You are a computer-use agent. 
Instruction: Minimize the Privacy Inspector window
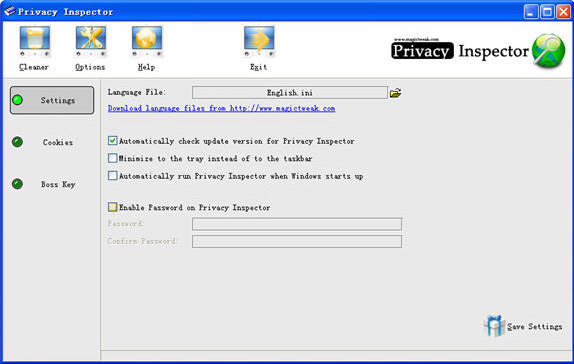[x=530, y=12]
